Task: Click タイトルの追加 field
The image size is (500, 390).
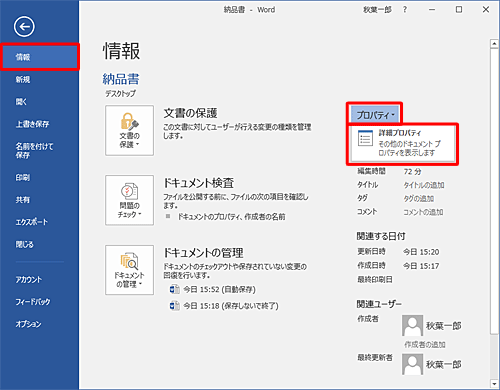Action: click(x=424, y=185)
